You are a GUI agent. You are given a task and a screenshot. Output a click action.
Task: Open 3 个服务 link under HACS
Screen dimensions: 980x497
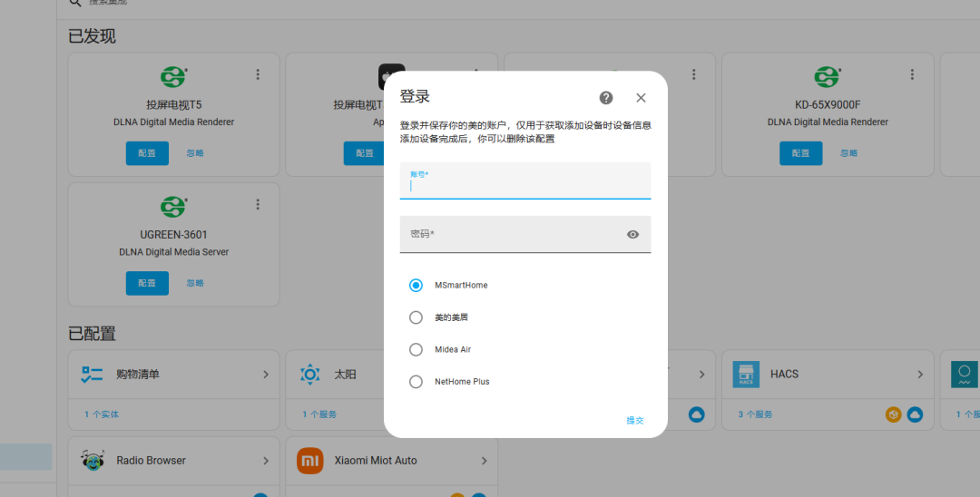click(x=755, y=414)
